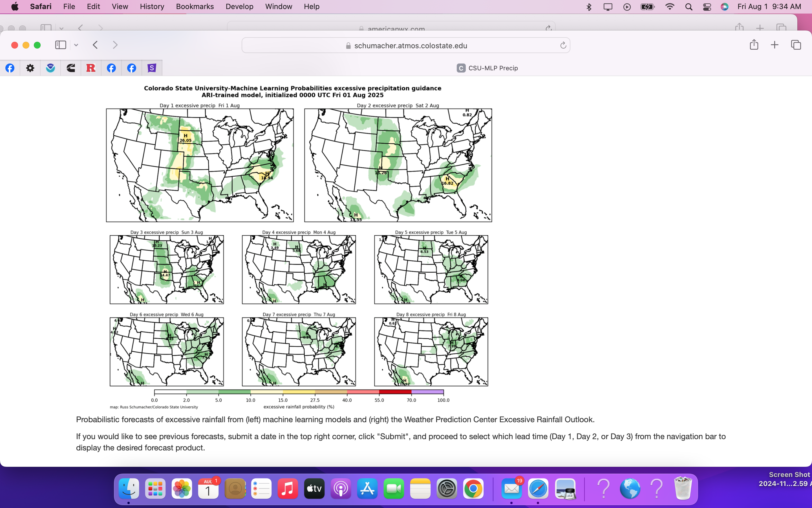This screenshot has height=508, width=812.
Task: Open Google Chrome from Dock
Action: tap(473, 488)
